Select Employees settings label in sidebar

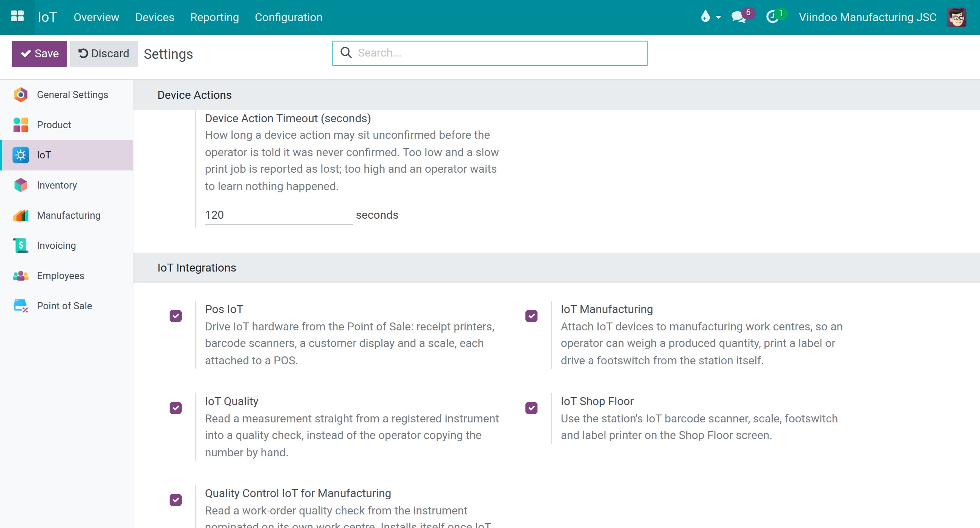(60, 276)
